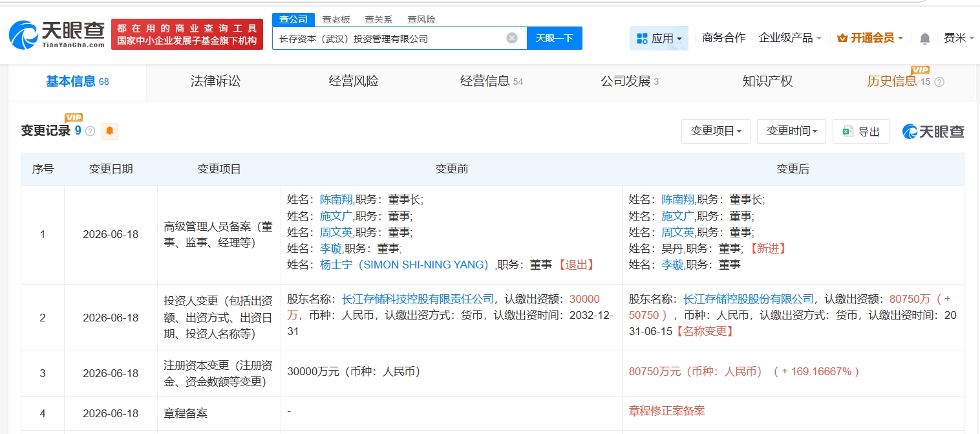Open 陈南翔 link in 变更前 column
The image size is (980, 434).
tap(337, 200)
